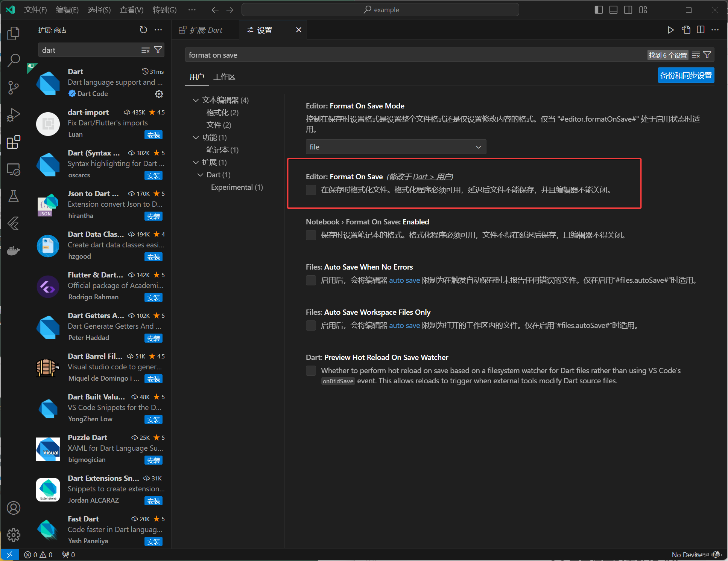
Task: Expand the Experimental settings category
Action: (x=237, y=187)
